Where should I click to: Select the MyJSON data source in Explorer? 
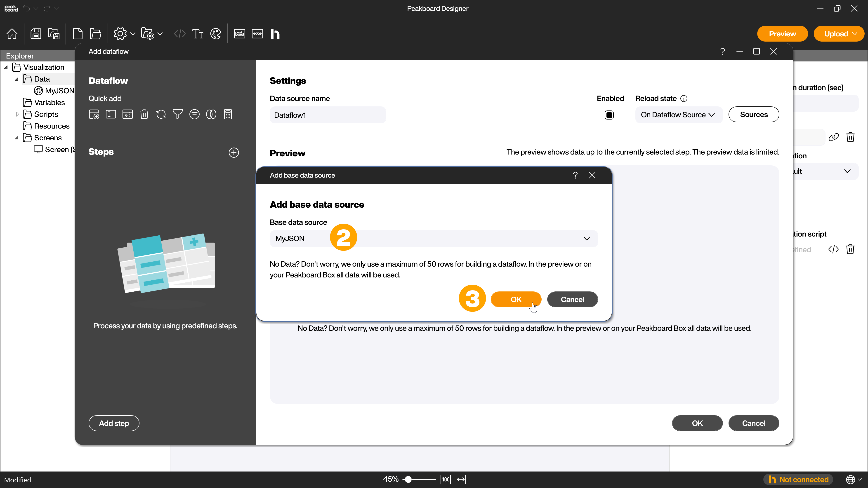click(x=54, y=91)
